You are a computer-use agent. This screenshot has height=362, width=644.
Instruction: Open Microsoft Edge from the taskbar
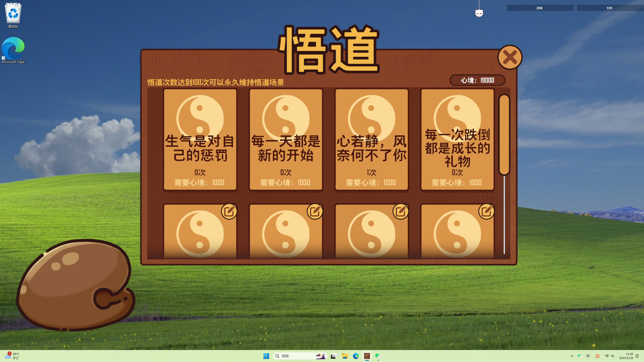(356, 356)
